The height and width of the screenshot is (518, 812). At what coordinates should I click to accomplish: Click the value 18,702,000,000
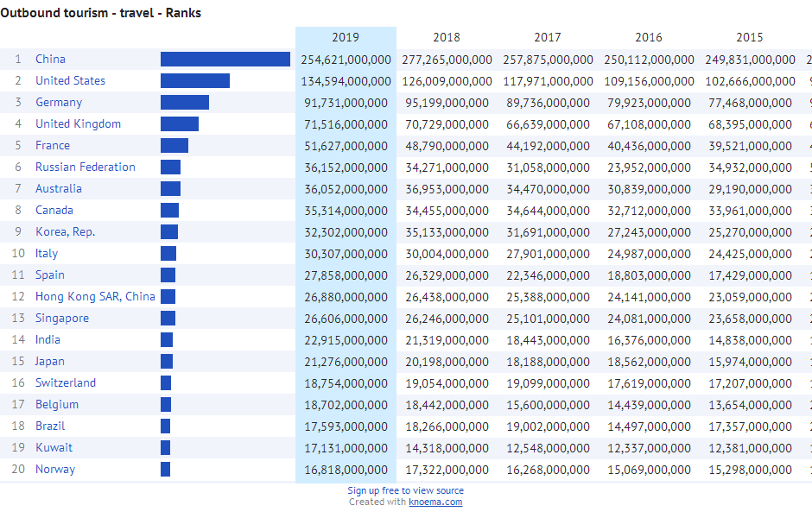tap(346, 405)
